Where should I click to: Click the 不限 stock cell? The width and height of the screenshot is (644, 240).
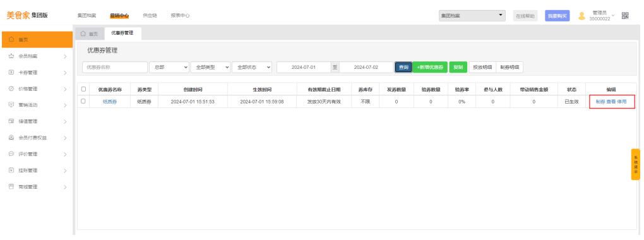365,102
